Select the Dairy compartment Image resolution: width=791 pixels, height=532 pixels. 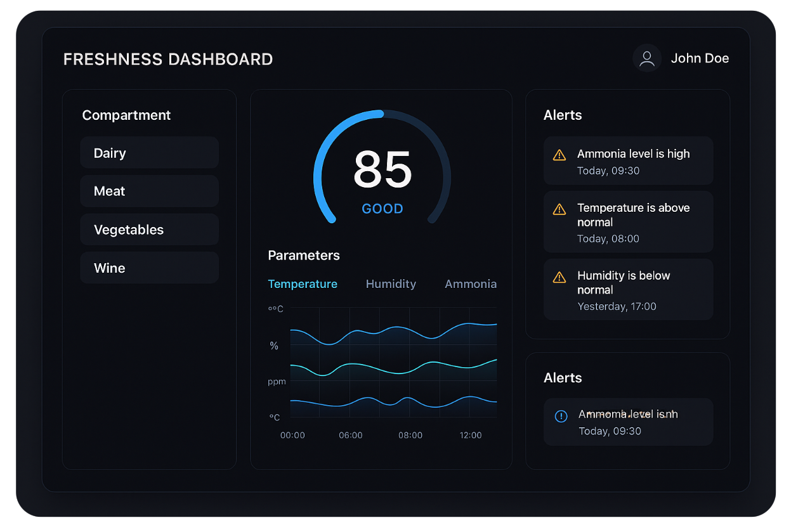149,153
